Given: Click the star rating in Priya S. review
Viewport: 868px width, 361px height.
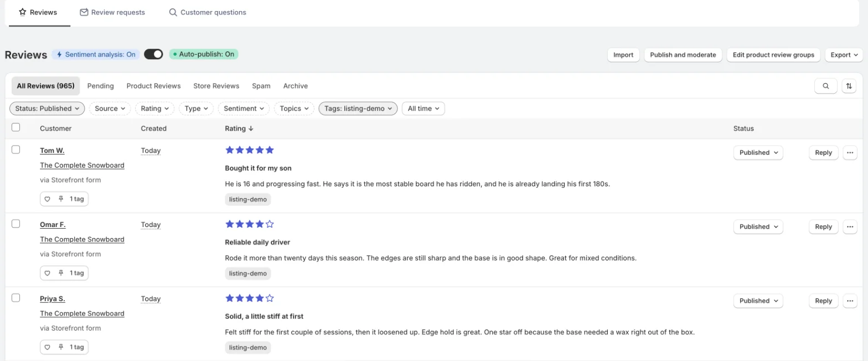Looking at the screenshot, I should click(250, 298).
